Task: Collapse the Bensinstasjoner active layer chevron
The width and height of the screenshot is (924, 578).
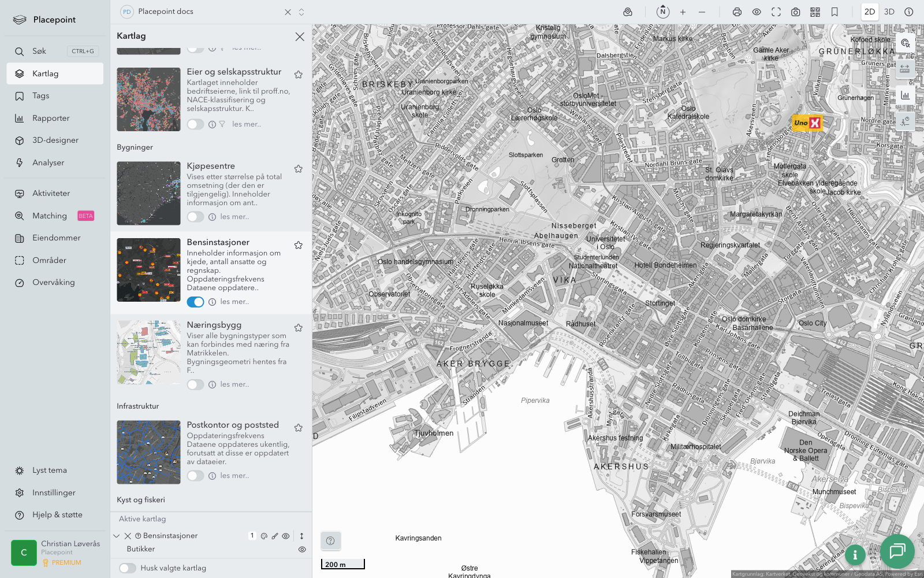Action: [117, 536]
